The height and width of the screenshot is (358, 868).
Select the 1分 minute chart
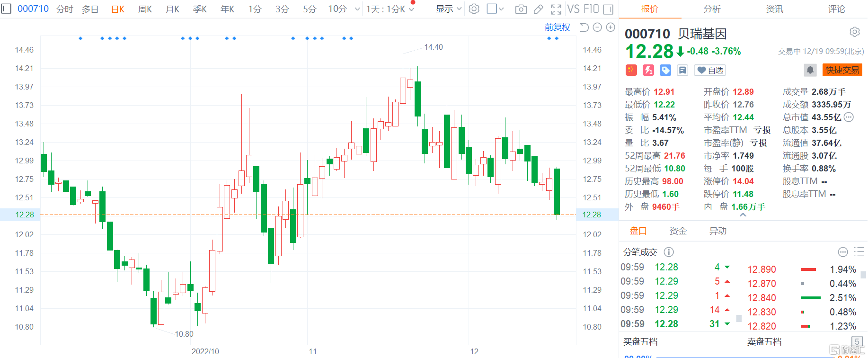coord(255,9)
